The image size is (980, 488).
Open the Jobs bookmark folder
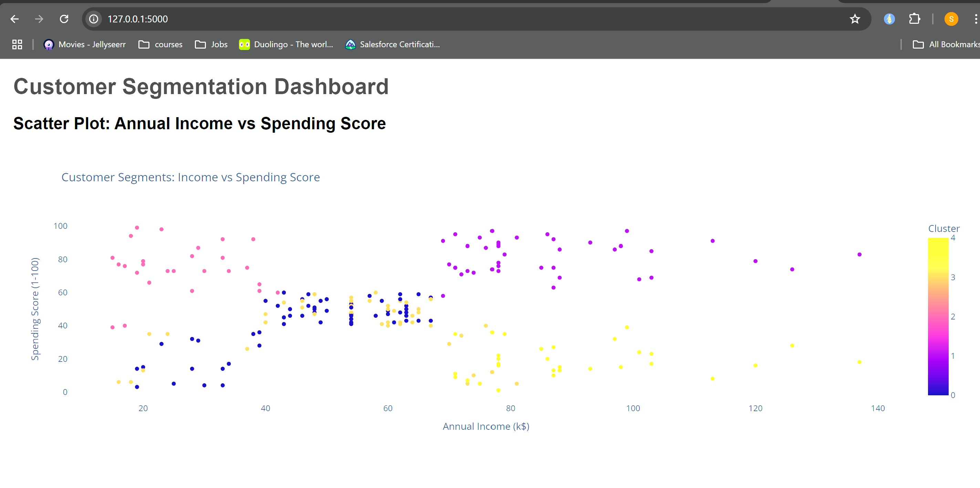click(x=211, y=44)
